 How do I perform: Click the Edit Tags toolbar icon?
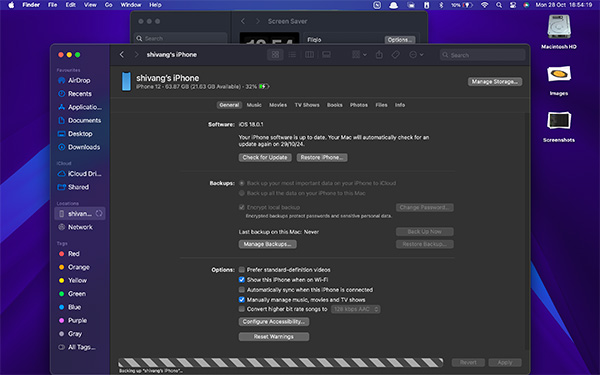click(396, 55)
